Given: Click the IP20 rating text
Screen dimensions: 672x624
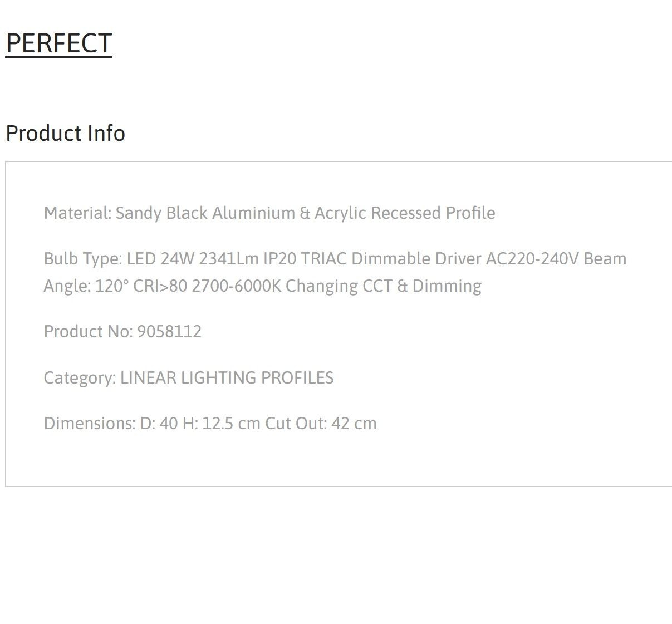Looking at the screenshot, I should pyautogui.click(x=280, y=259).
